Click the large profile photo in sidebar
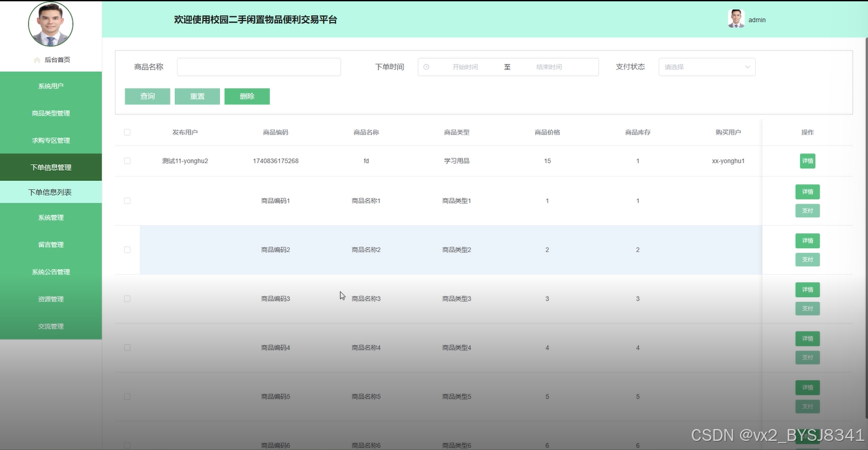The image size is (868, 450). (x=51, y=24)
